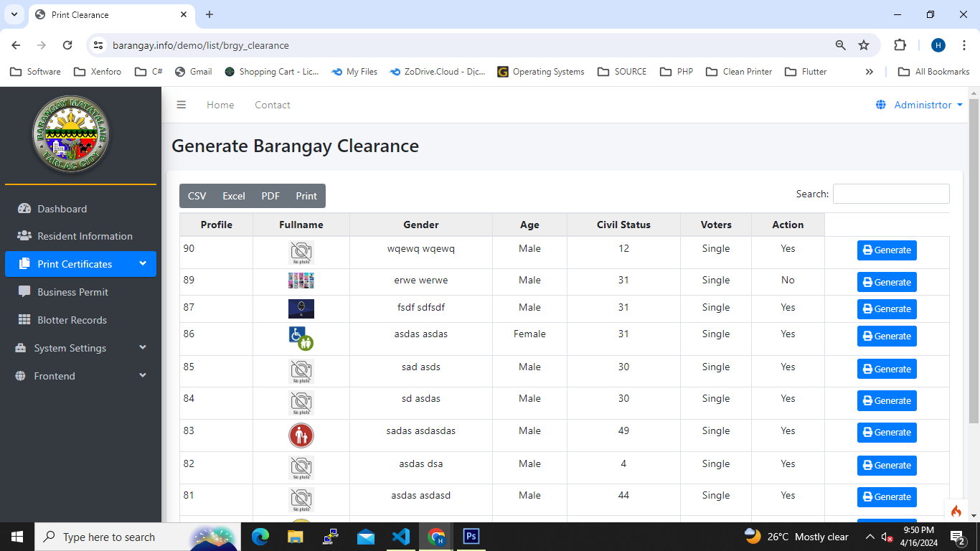Bookmark this page with star icon
The image size is (980, 551).
pyautogui.click(x=864, y=45)
